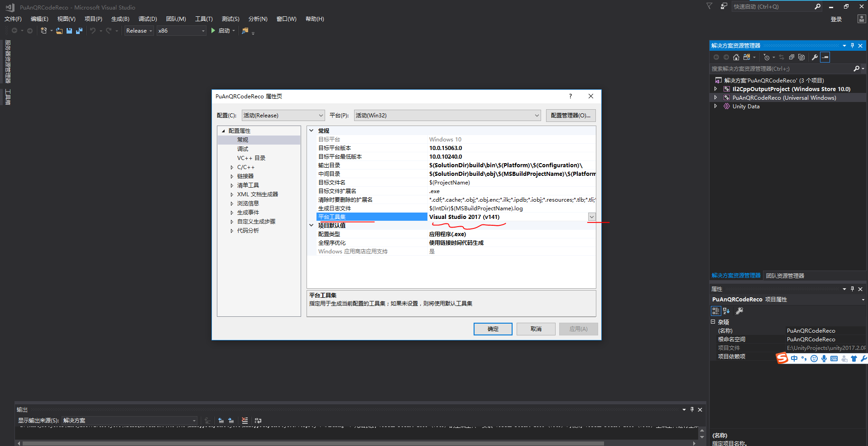Open the 调试(D) menu

(x=147, y=19)
